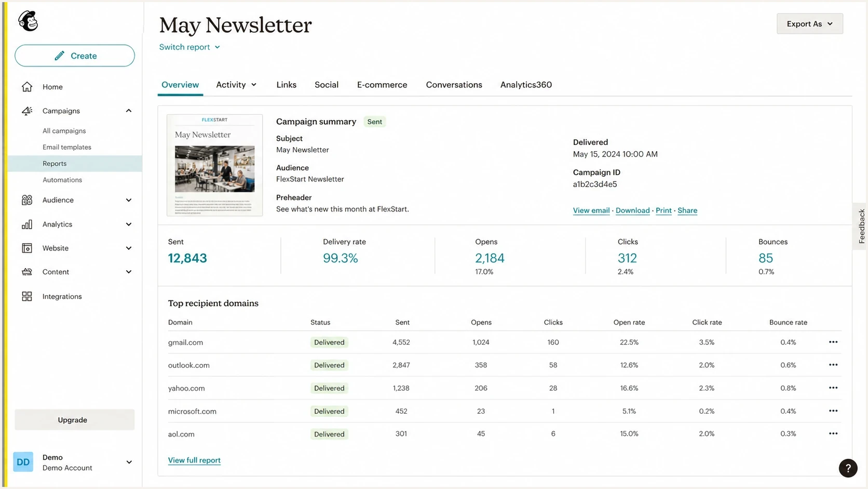Click the Audience people icon
868x489 pixels.
(27, 200)
